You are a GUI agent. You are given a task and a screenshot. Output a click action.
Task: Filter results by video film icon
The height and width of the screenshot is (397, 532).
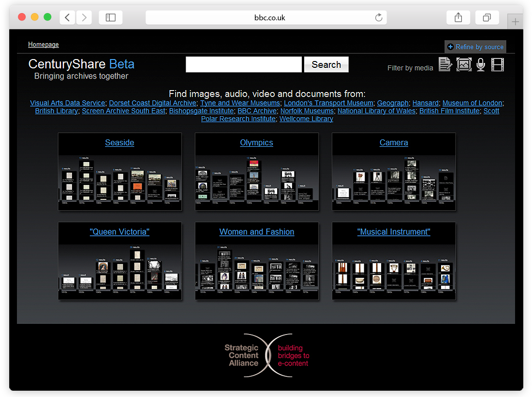(497, 64)
